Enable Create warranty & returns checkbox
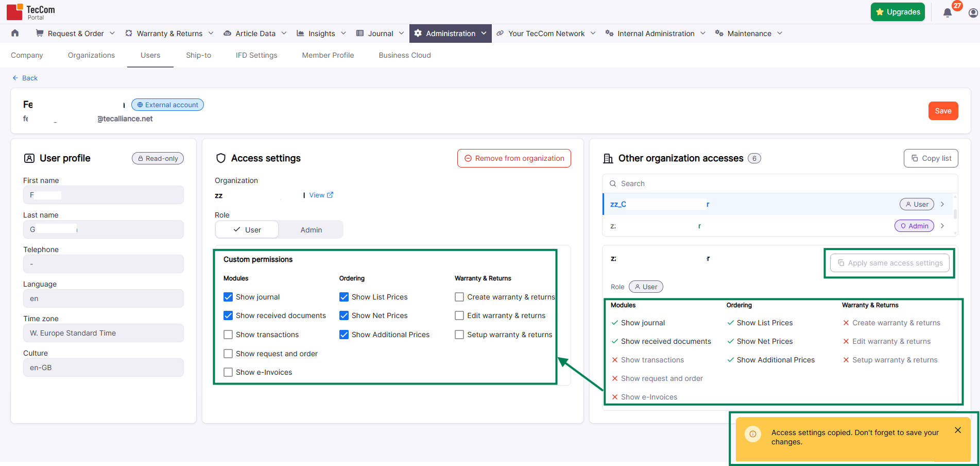The width and height of the screenshot is (980, 466). tap(459, 297)
